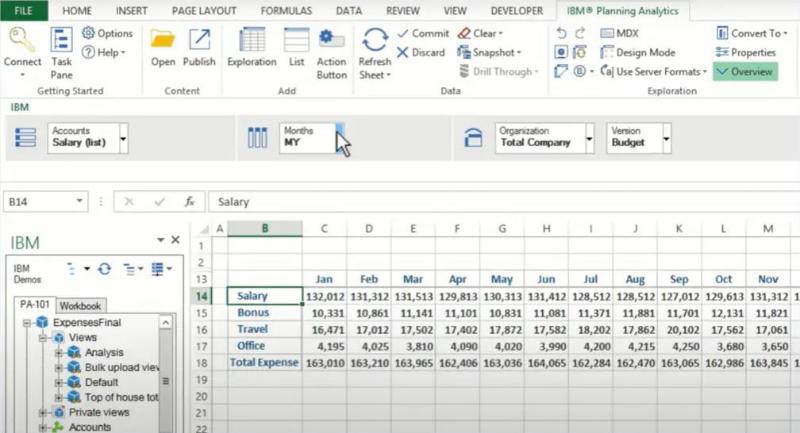The image size is (800, 433).
Task: Open the FILE tab
Action: (23, 11)
